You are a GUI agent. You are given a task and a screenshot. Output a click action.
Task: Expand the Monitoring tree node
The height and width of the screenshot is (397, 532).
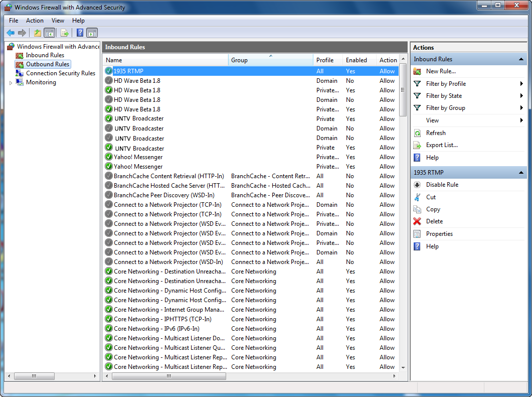pos(11,83)
